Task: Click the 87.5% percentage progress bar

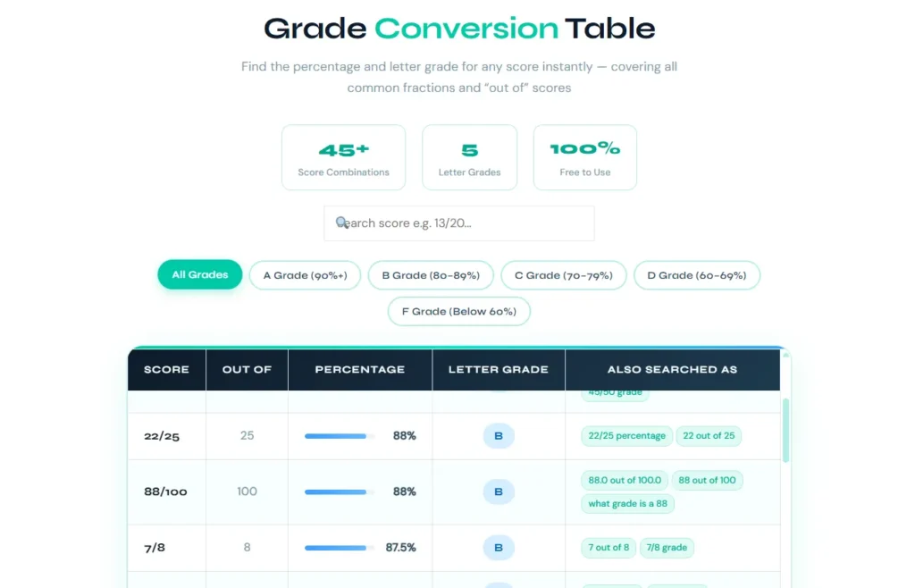Action: click(335, 547)
